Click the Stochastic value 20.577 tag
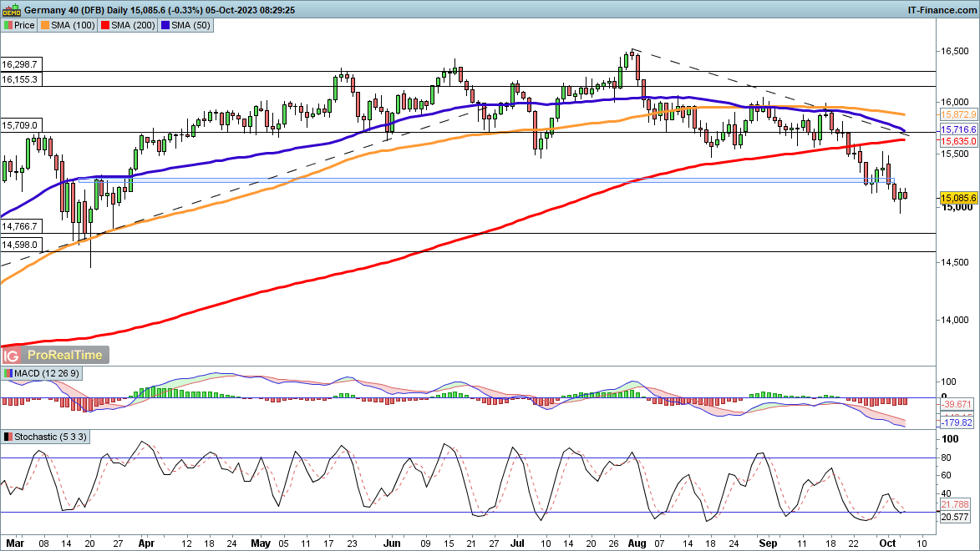Image resolution: width=980 pixels, height=551 pixels. [x=955, y=518]
